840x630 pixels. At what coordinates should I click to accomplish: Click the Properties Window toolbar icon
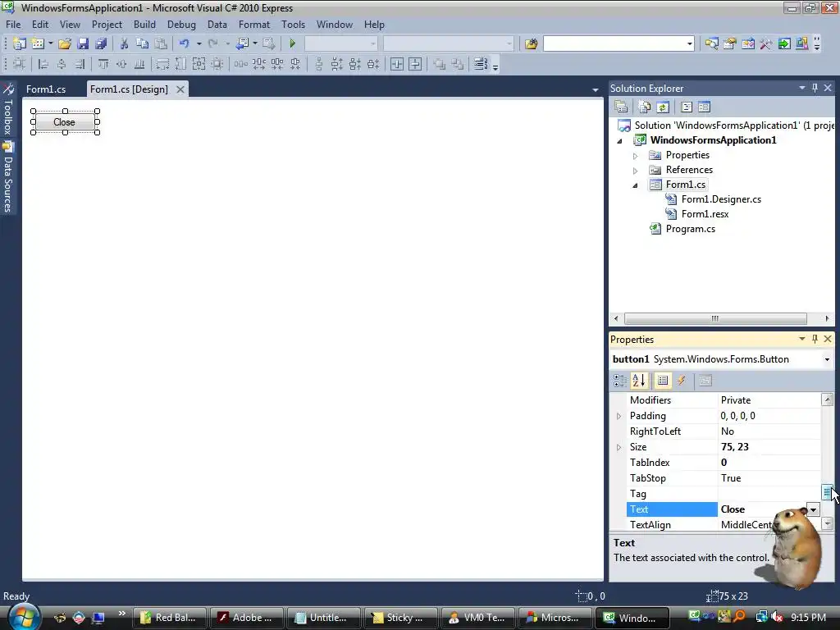729,43
